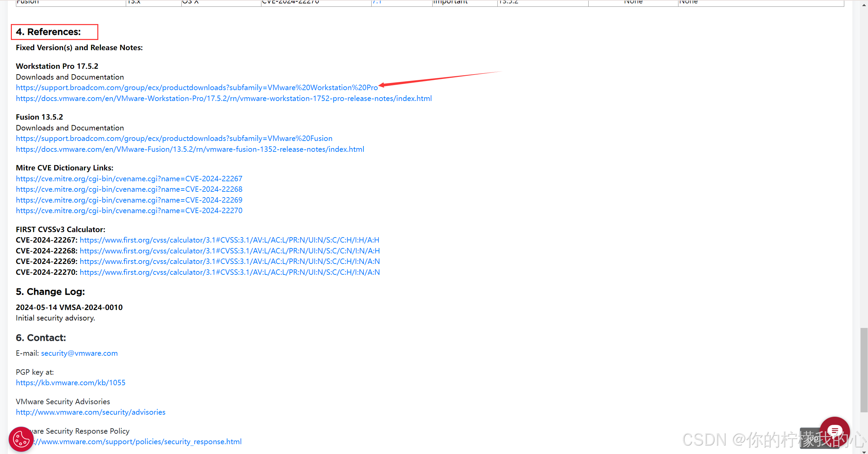Open VMware security advisories link
This screenshot has width=868, height=454.
[x=91, y=412]
